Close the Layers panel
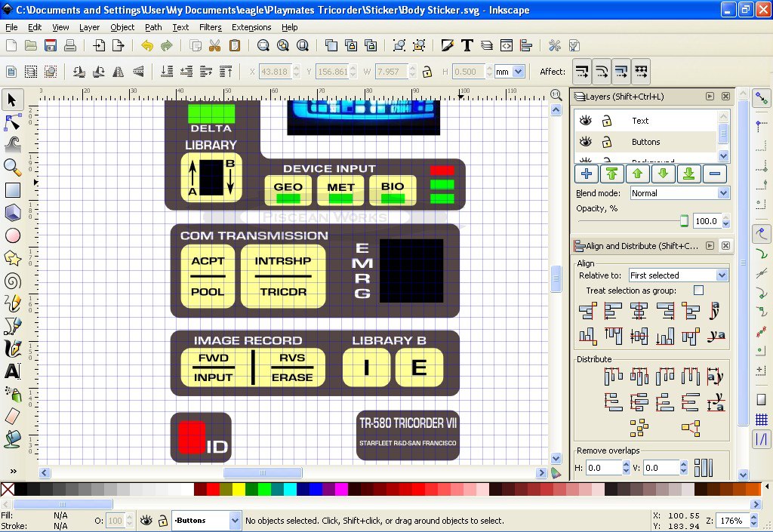 725,96
